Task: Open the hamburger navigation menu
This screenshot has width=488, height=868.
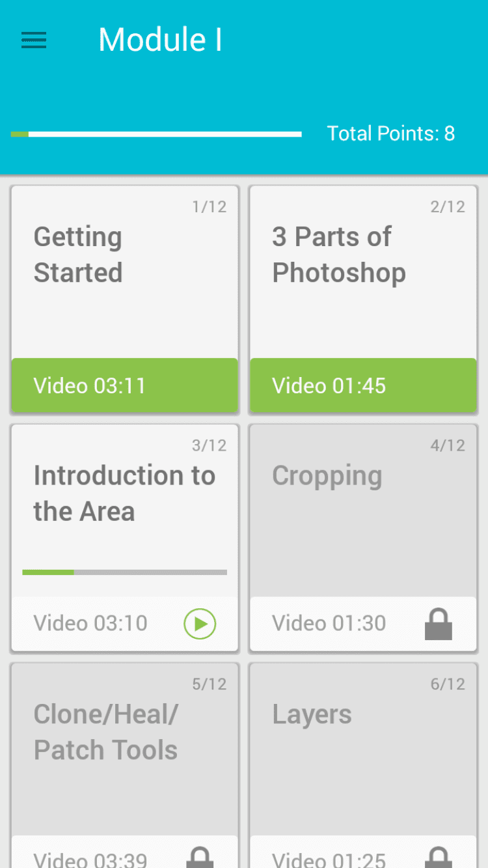Action: click(34, 40)
